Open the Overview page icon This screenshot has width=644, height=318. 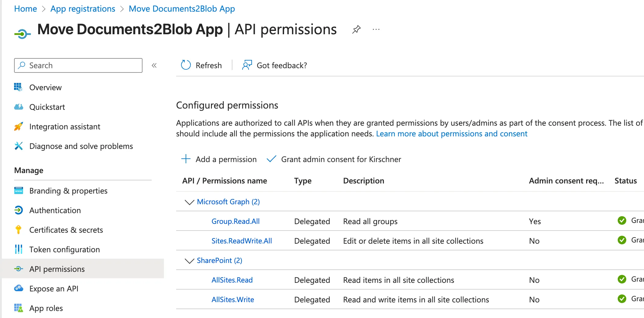pyautogui.click(x=19, y=87)
